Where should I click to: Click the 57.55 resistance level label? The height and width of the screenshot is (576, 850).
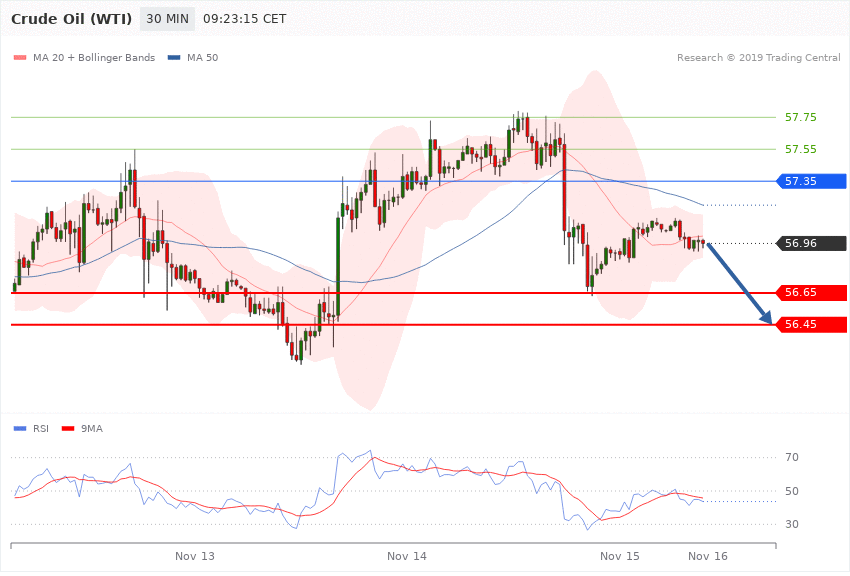pyautogui.click(x=801, y=149)
